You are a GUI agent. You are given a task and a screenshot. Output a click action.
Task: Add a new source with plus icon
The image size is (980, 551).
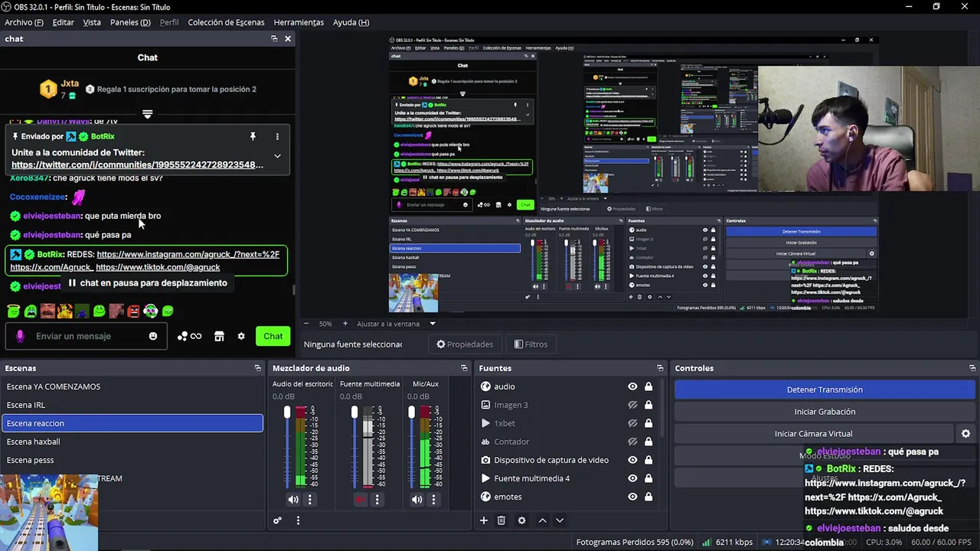point(484,520)
